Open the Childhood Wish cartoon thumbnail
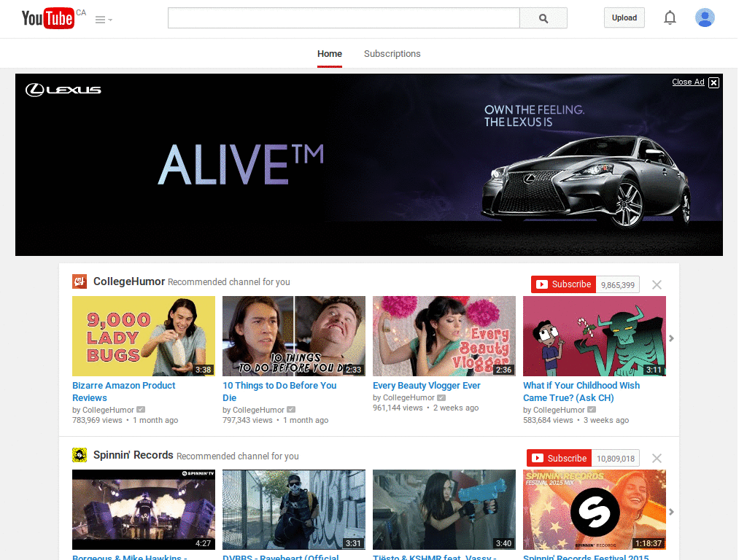This screenshot has width=747, height=560. point(595,336)
